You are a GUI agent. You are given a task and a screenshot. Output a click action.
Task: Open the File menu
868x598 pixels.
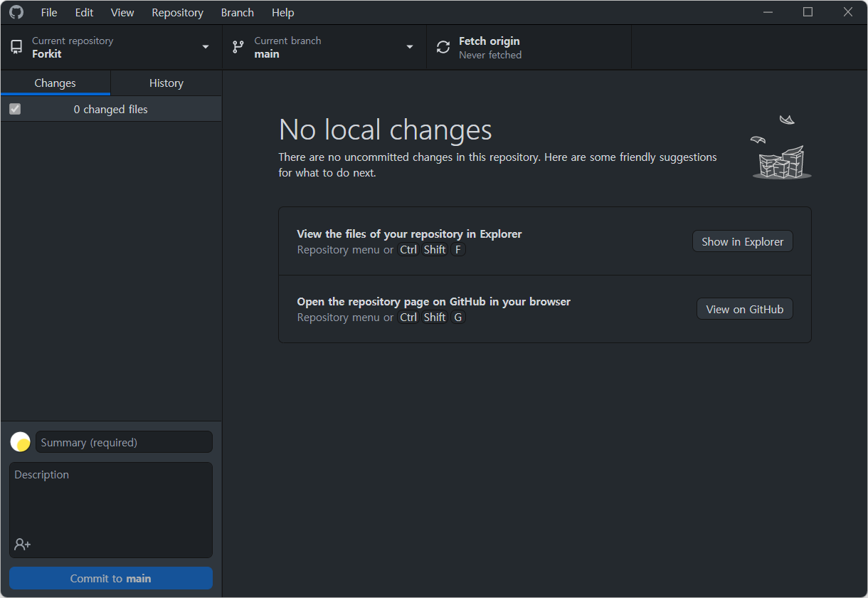tap(49, 13)
